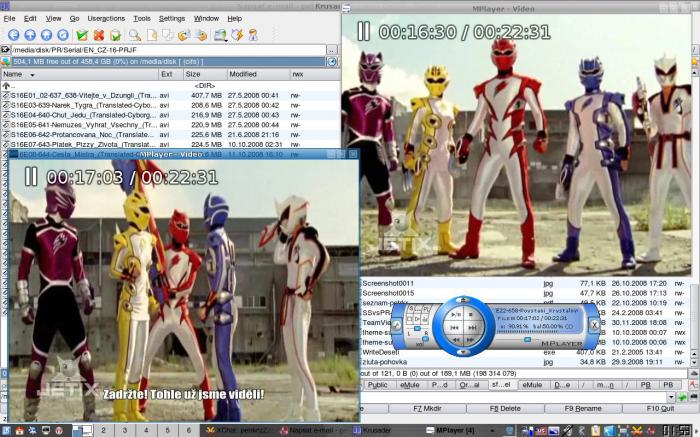The image size is (700, 437).
Task: Open the Useractions menu
Action: [106, 18]
